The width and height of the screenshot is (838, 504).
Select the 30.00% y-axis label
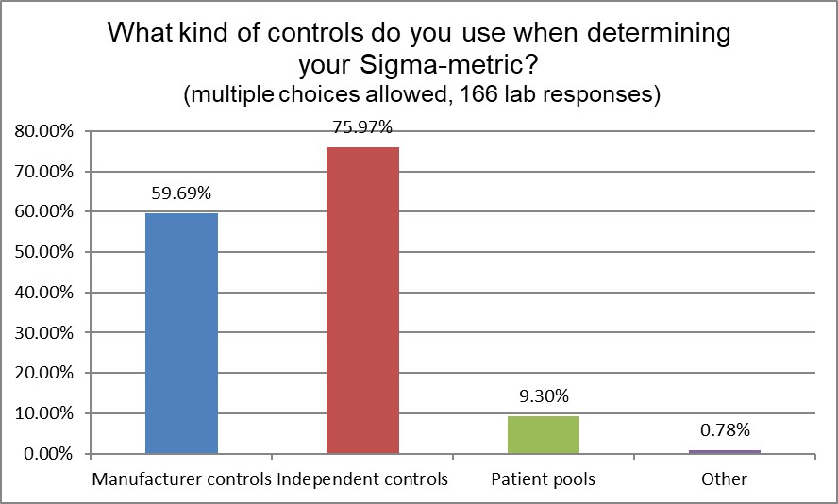click(x=43, y=333)
